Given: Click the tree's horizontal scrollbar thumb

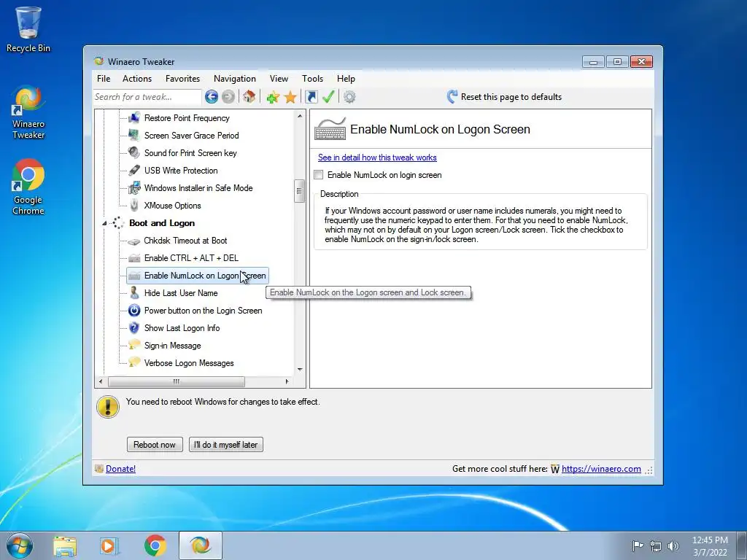Looking at the screenshot, I should click(177, 381).
